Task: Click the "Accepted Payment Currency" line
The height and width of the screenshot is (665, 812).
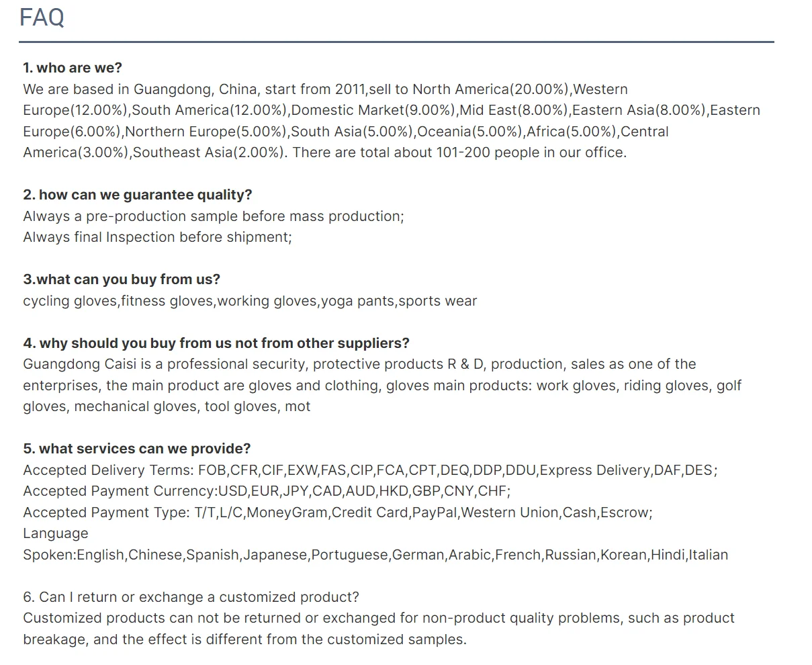Action: click(x=267, y=491)
